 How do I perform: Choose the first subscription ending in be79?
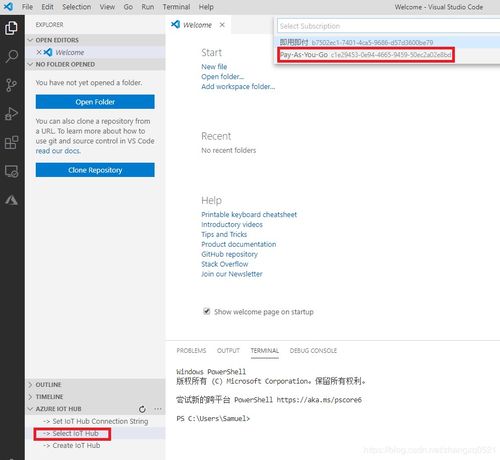click(x=388, y=42)
